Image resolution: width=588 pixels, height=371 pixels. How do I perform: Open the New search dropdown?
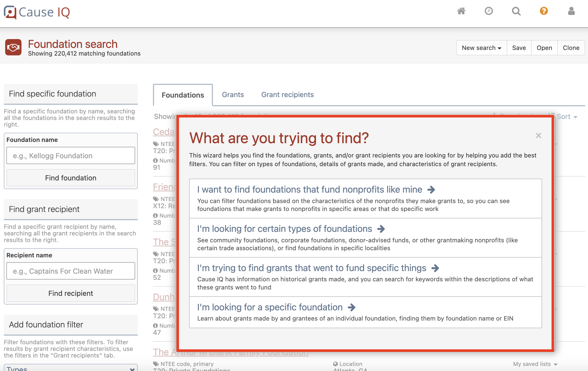481,48
